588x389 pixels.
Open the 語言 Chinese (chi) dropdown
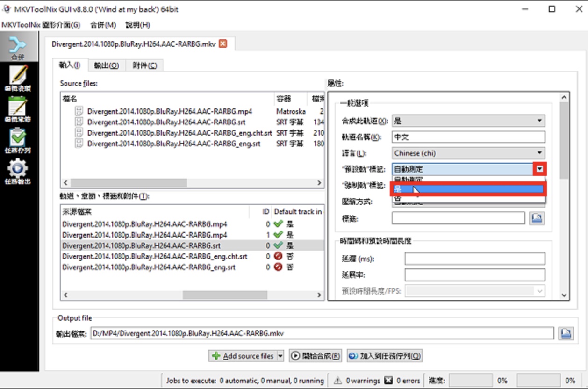[468, 153]
